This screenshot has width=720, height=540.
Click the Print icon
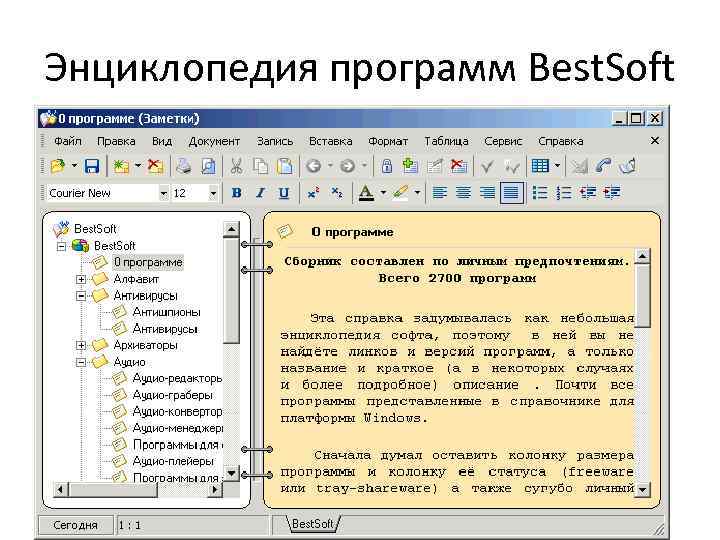tap(184, 166)
